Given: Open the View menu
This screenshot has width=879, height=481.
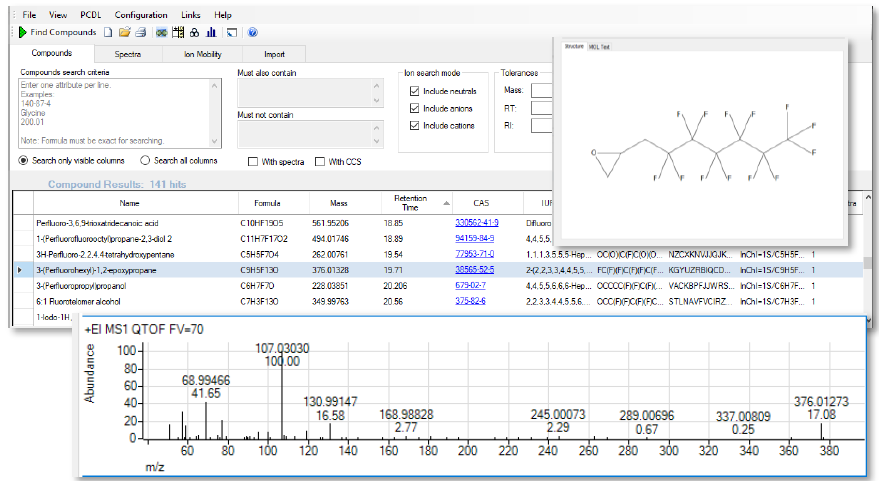Looking at the screenshot, I should coord(58,15).
